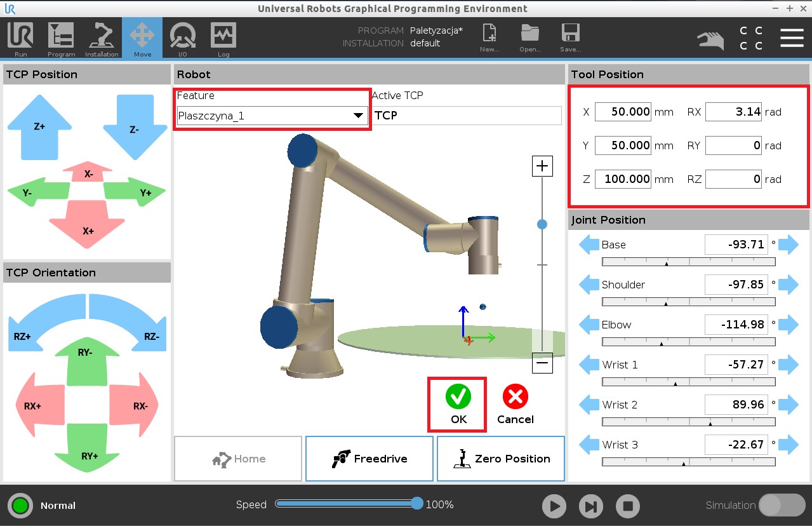The image size is (812, 526).
Task: Toggle the Simulation switch
Action: coord(782,505)
